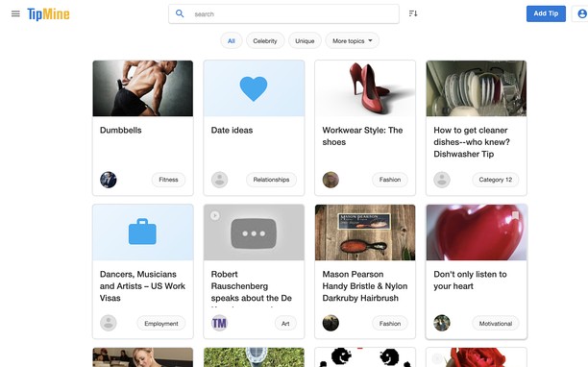Open Dancers, Musicians and Artists tip title
The height and width of the screenshot is (367, 588).
coord(142,286)
